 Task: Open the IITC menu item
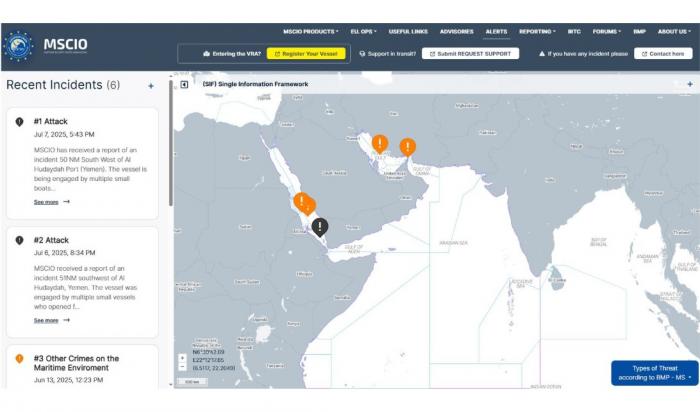click(x=574, y=32)
